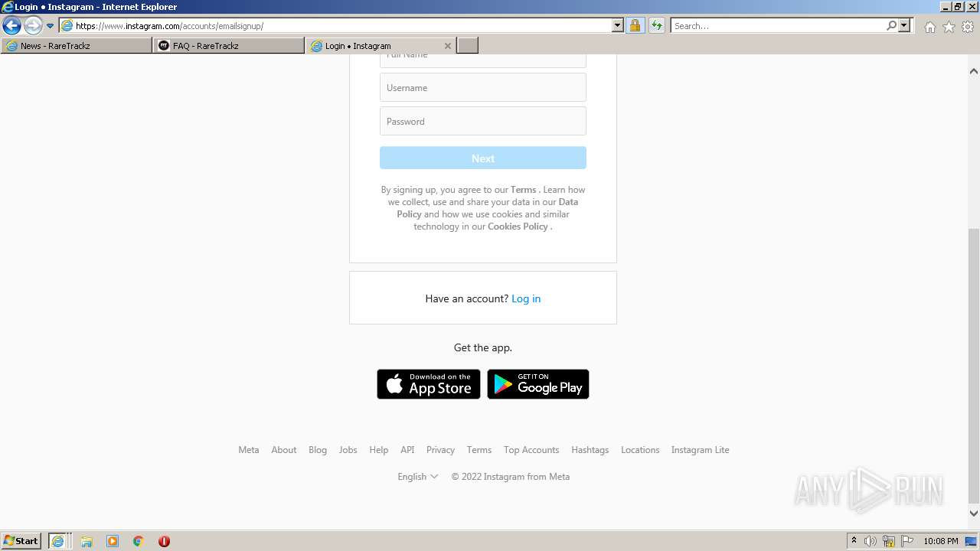
Task: Click Internet Explorer taskbar icon
Action: 59,541
